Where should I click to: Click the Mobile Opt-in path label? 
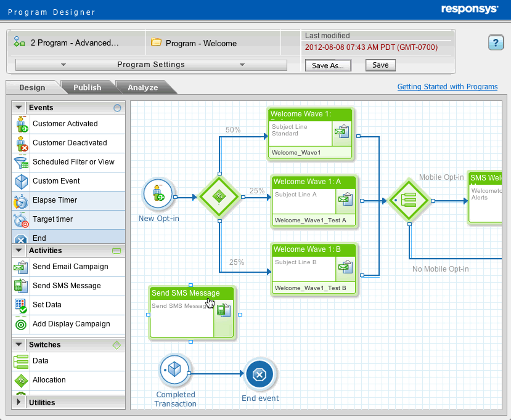tap(441, 177)
